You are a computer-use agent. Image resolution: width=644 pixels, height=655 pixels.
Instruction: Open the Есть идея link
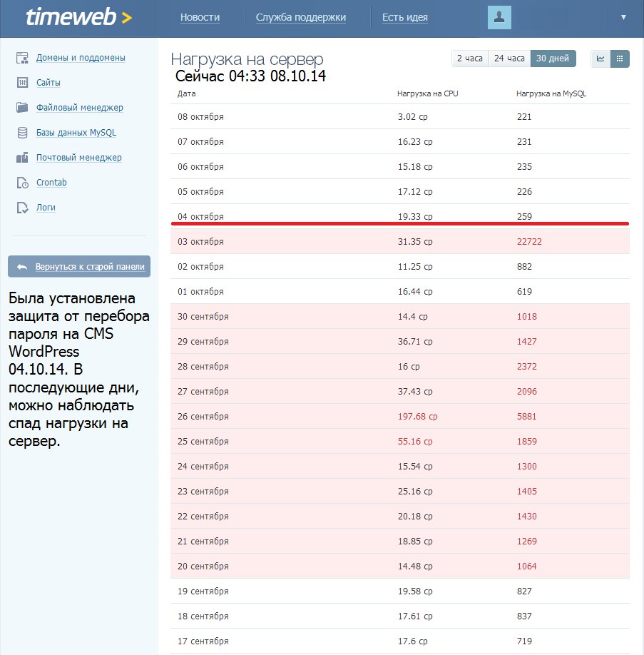pyautogui.click(x=404, y=18)
